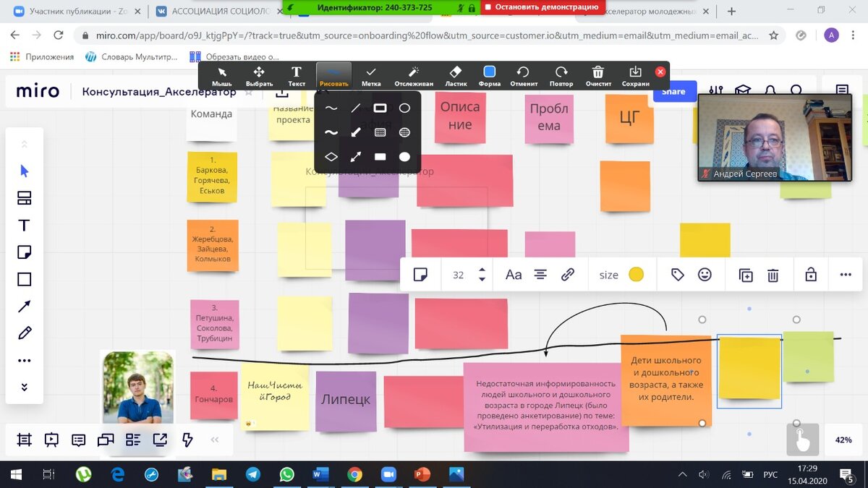Collapse left toolbar with top double chevron
This screenshot has width=868, height=488.
click(25, 143)
